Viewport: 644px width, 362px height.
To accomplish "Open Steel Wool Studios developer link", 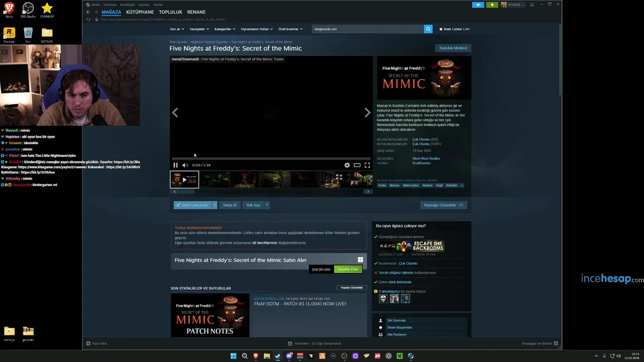I will point(426,158).
